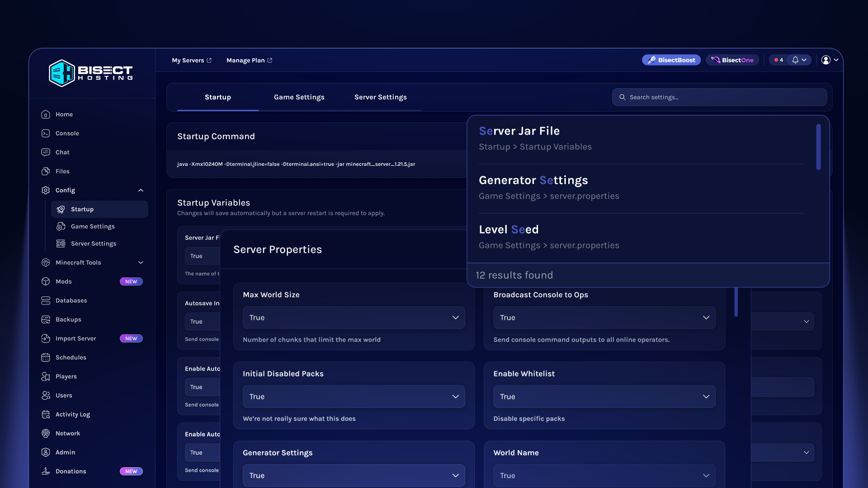
Task: Click the Admin shield icon
Action: tap(46, 452)
